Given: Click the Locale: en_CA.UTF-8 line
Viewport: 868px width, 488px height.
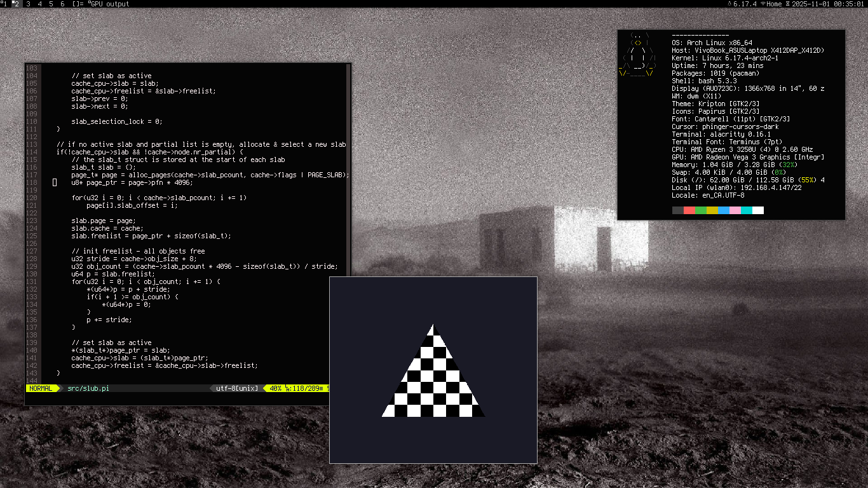Looking at the screenshot, I should (709, 195).
